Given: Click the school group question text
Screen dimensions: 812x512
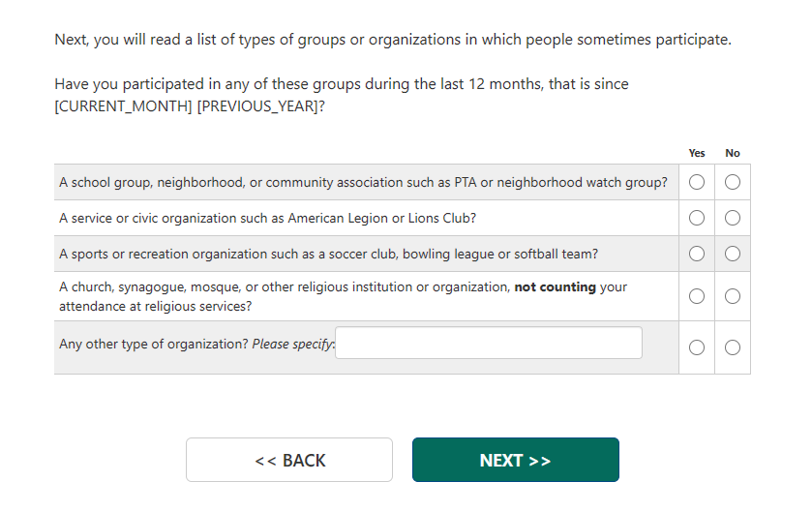Looking at the screenshot, I should (363, 182).
